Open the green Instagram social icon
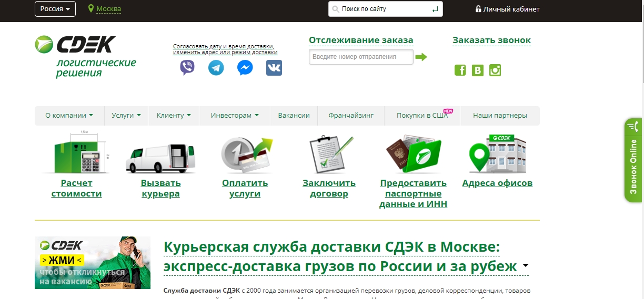Image resolution: width=644 pixels, height=299 pixels. click(x=495, y=70)
